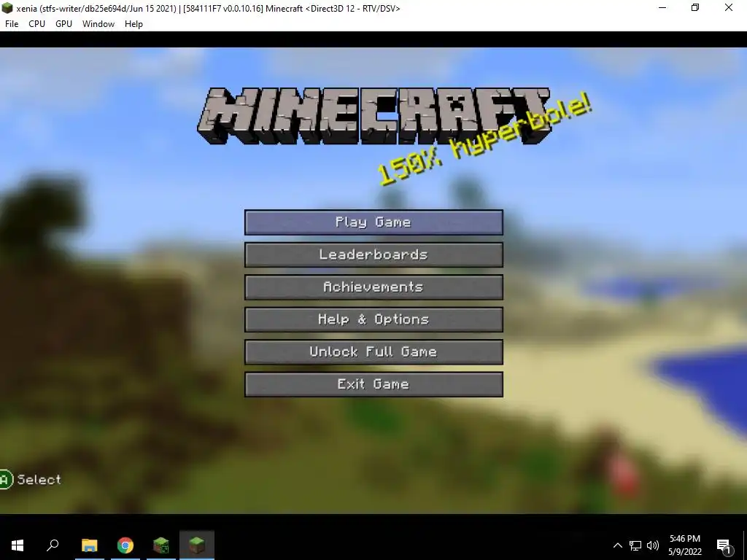Viewport: 747px width, 560px height.
Task: Open File Explorer from the taskbar
Action: pos(90,545)
